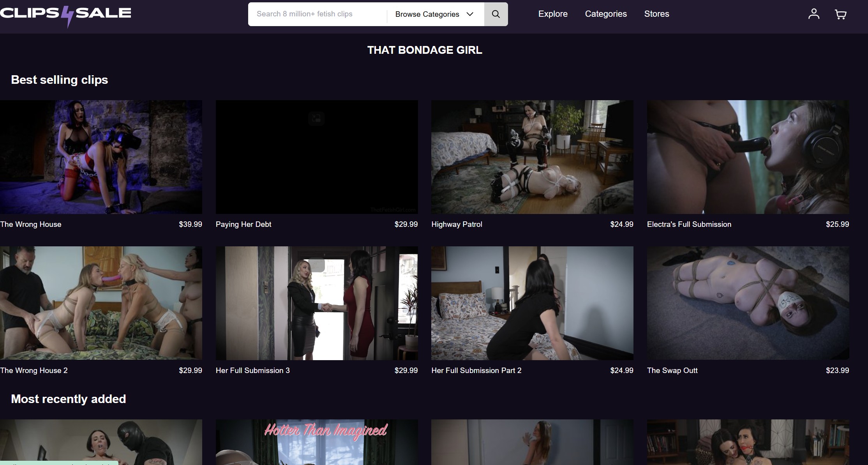Open The Wrong House 2 title link
Viewport: 868px width, 465px height.
[34, 370]
